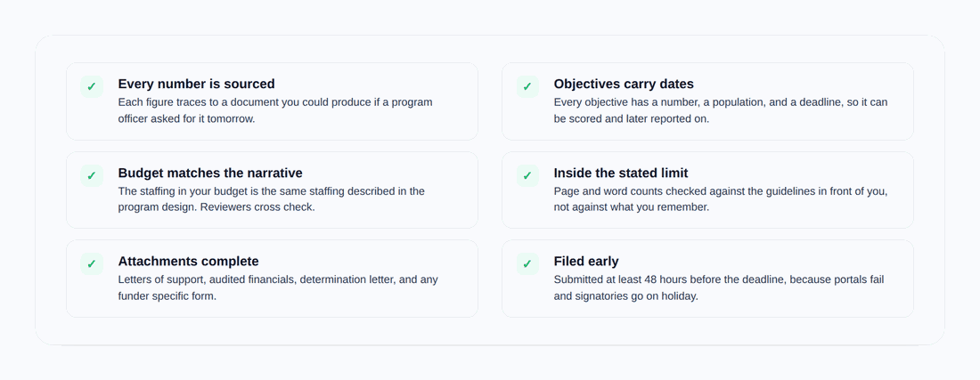Click the Budget matches the narrative title
Screen dimensions: 980x380
point(210,173)
